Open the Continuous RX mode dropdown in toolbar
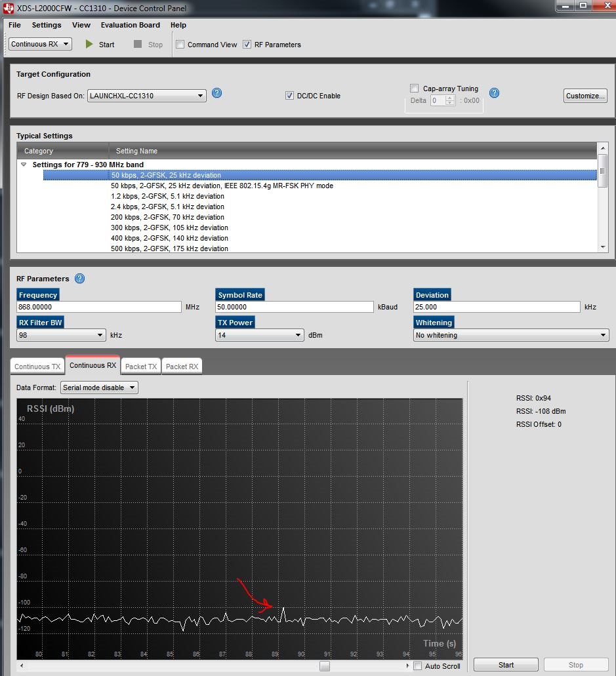The image size is (616, 676). point(40,44)
